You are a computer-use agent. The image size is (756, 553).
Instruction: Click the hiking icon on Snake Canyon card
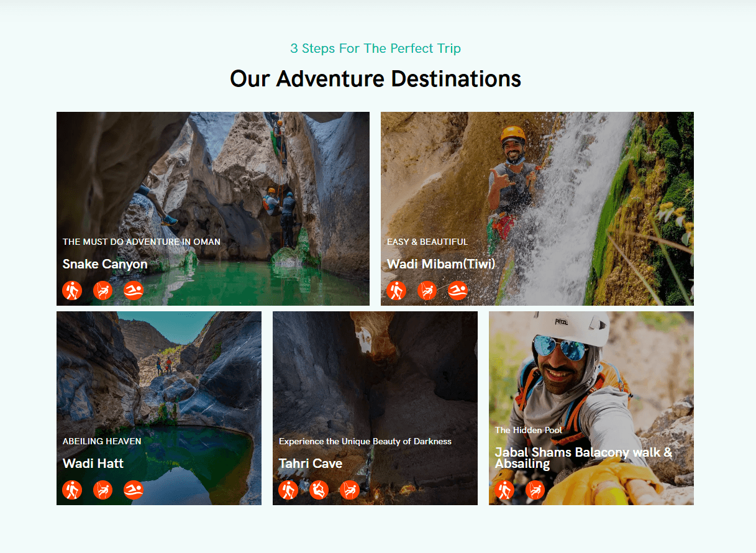tap(73, 290)
